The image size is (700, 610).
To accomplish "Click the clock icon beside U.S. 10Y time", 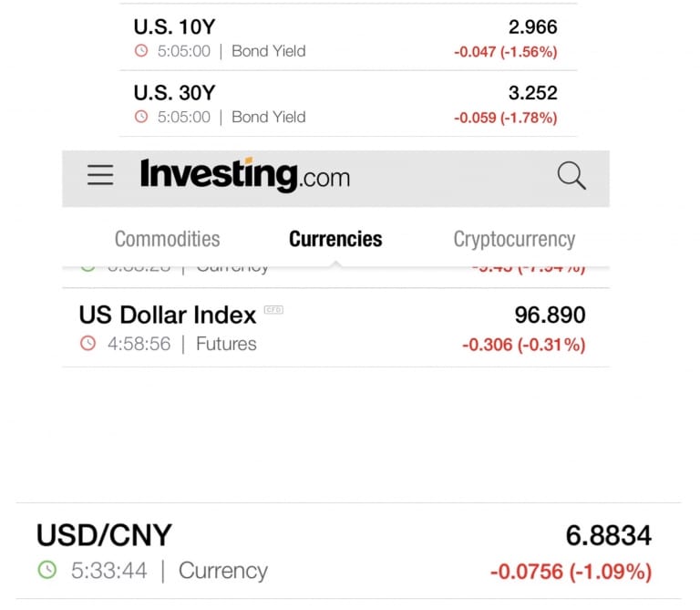I will point(141,50).
